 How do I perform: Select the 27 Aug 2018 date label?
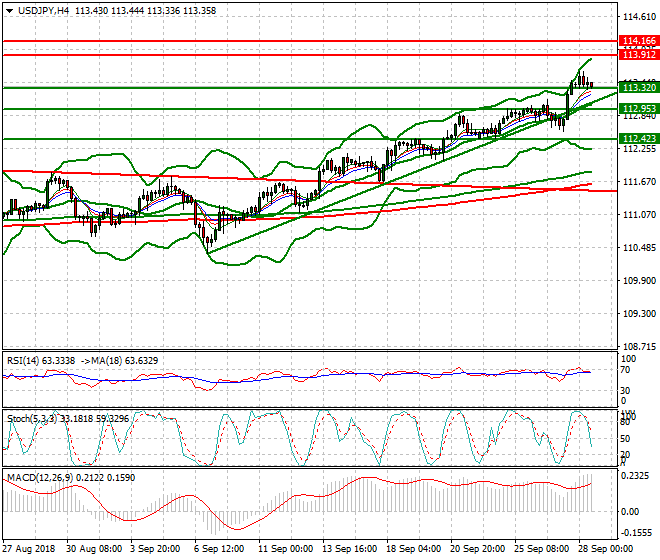(29, 549)
